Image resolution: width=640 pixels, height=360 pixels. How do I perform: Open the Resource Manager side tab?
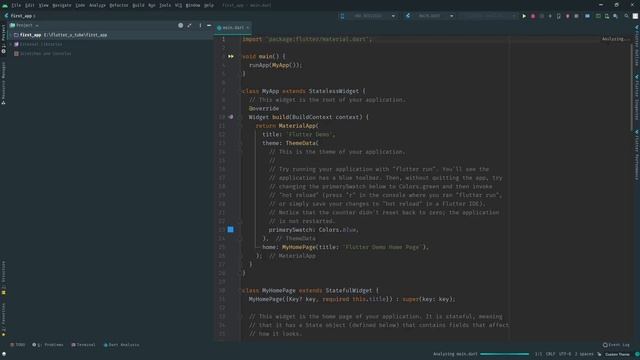point(4,84)
